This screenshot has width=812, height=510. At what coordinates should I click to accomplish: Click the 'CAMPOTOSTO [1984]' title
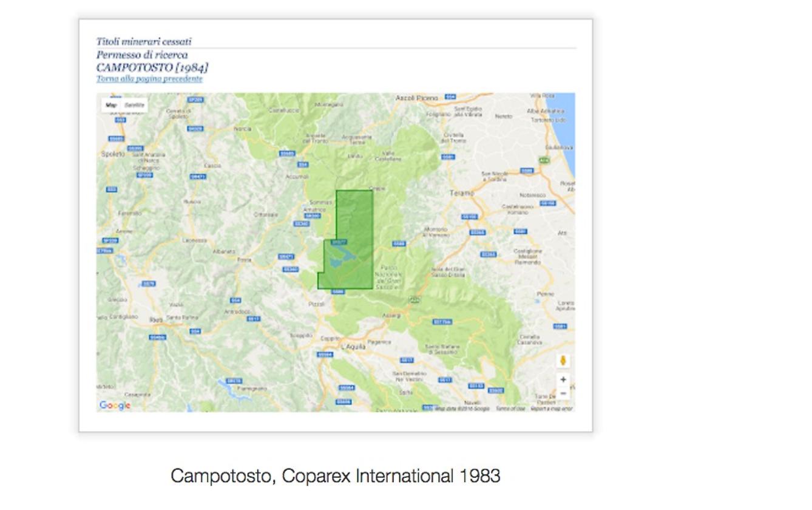152,67
